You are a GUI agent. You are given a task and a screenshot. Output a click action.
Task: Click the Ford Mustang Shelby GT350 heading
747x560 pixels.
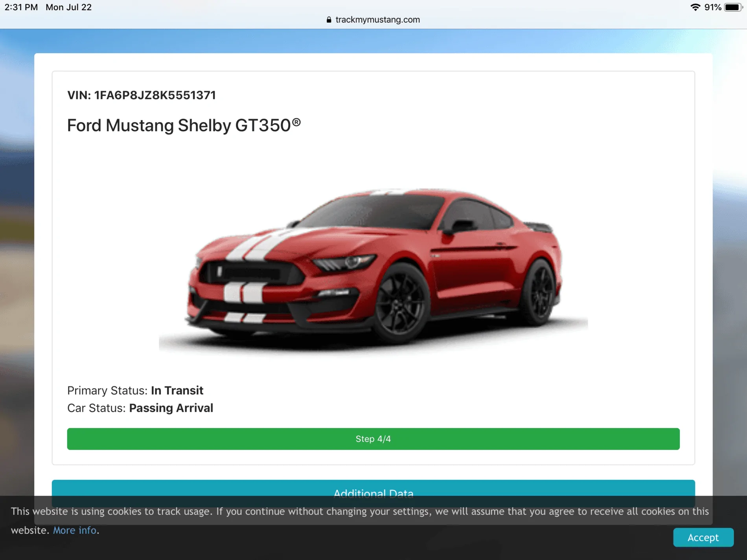pyautogui.click(x=184, y=125)
